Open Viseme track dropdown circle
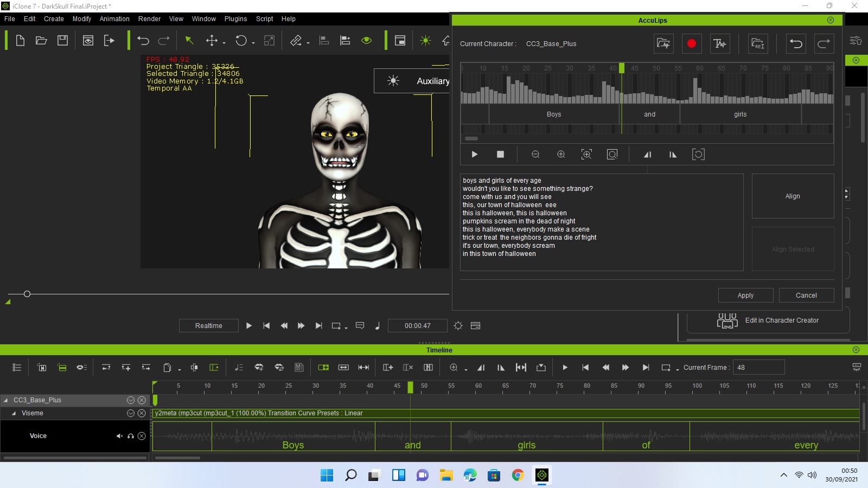The image size is (868, 488). click(131, 413)
